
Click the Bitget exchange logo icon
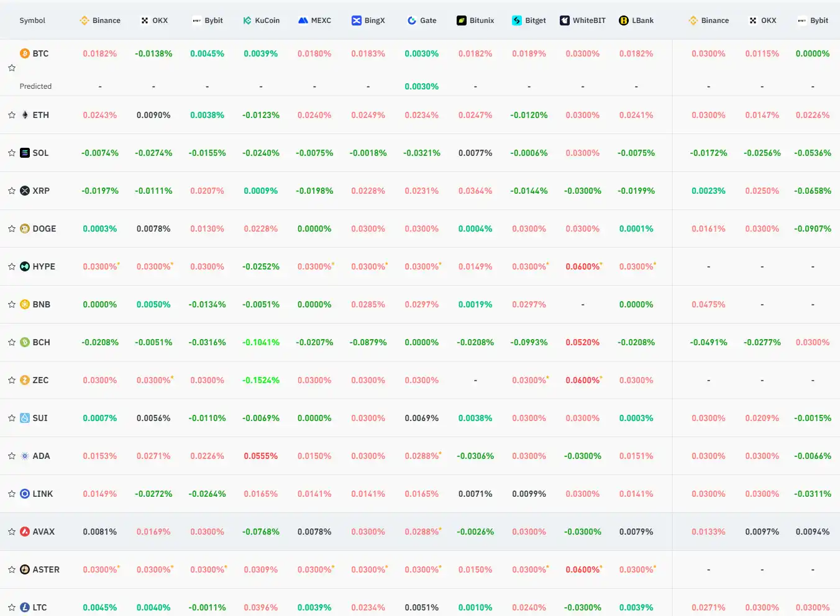(517, 20)
